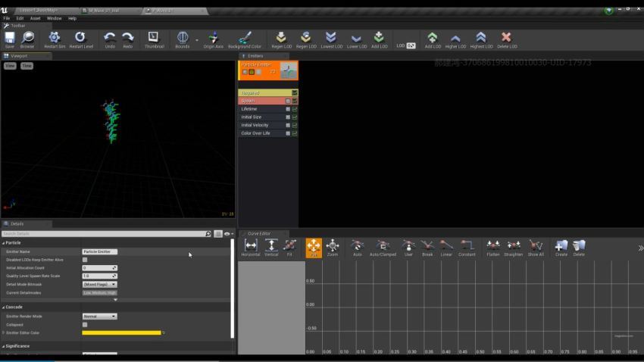Open Details view options eye dropdown
The width and height of the screenshot is (644, 362).
228,234
